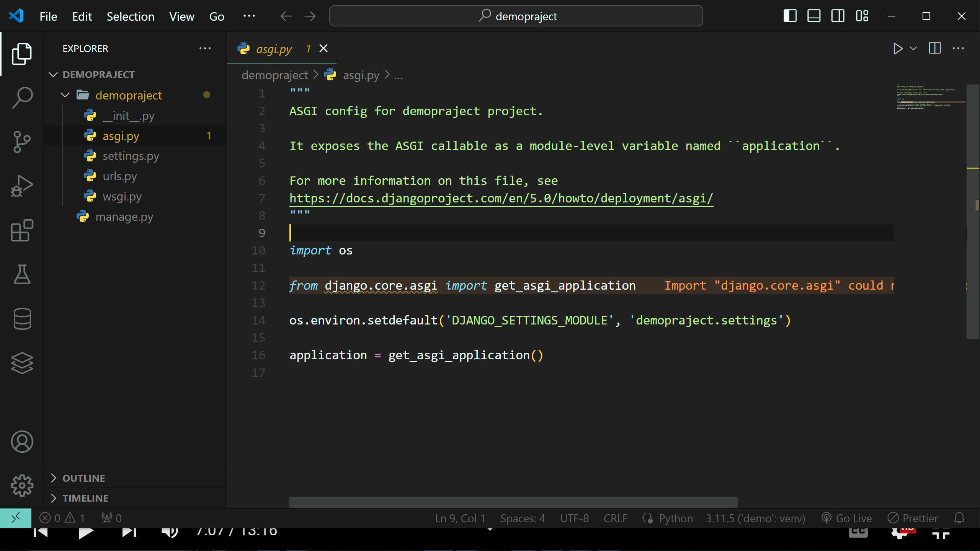
Task: Click the Run Python File play icon
Action: [898, 49]
